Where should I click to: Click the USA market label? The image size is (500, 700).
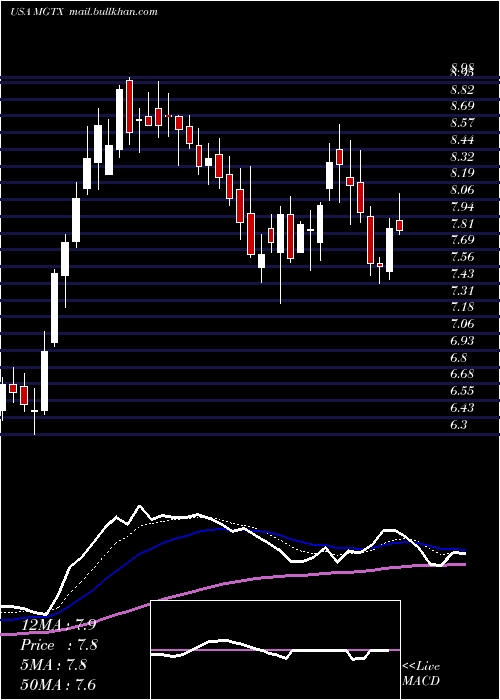[x=19, y=12]
